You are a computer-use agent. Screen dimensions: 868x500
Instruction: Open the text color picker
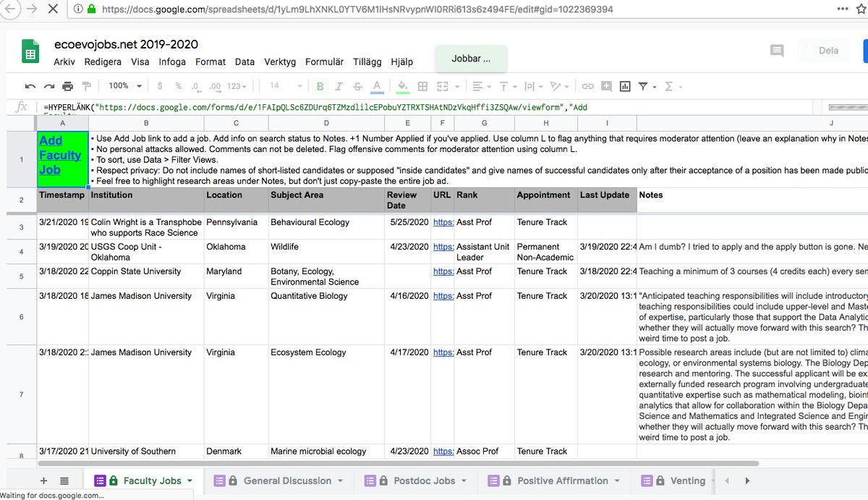(376, 87)
